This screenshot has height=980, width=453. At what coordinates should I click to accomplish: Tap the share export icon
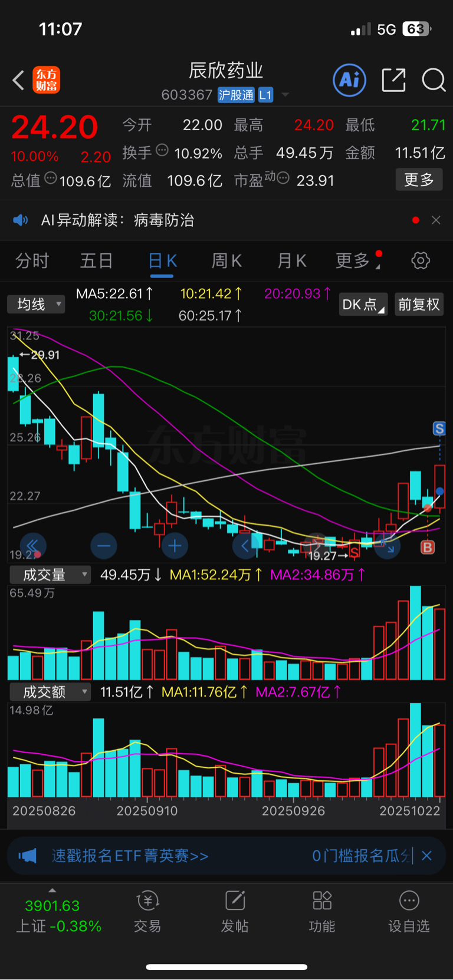[393, 80]
